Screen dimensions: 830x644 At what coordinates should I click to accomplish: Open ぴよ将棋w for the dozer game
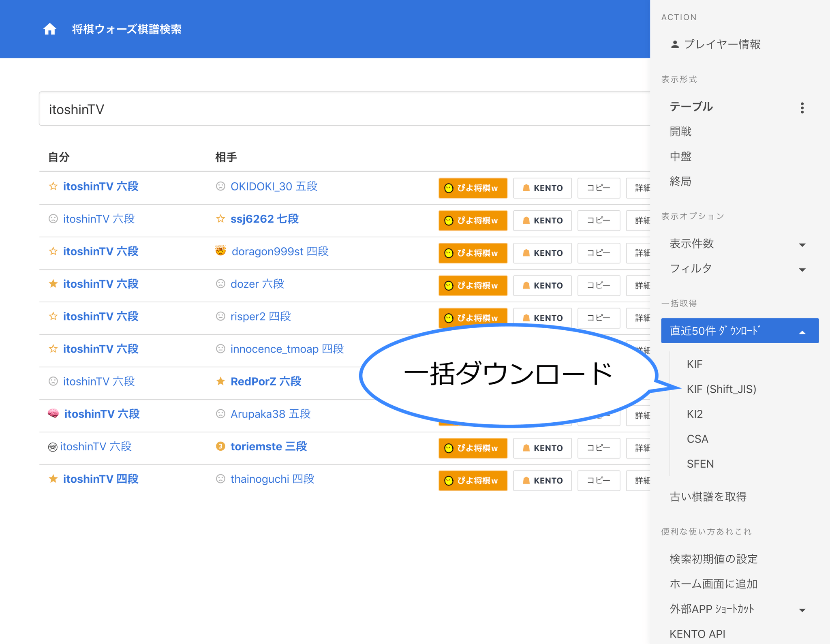click(x=473, y=285)
